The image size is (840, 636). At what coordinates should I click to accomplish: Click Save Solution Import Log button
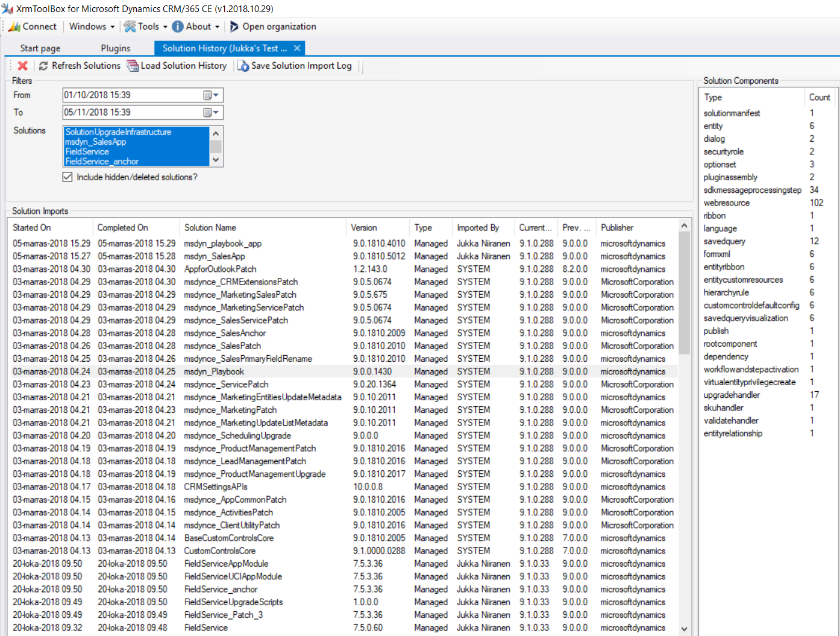tap(295, 66)
